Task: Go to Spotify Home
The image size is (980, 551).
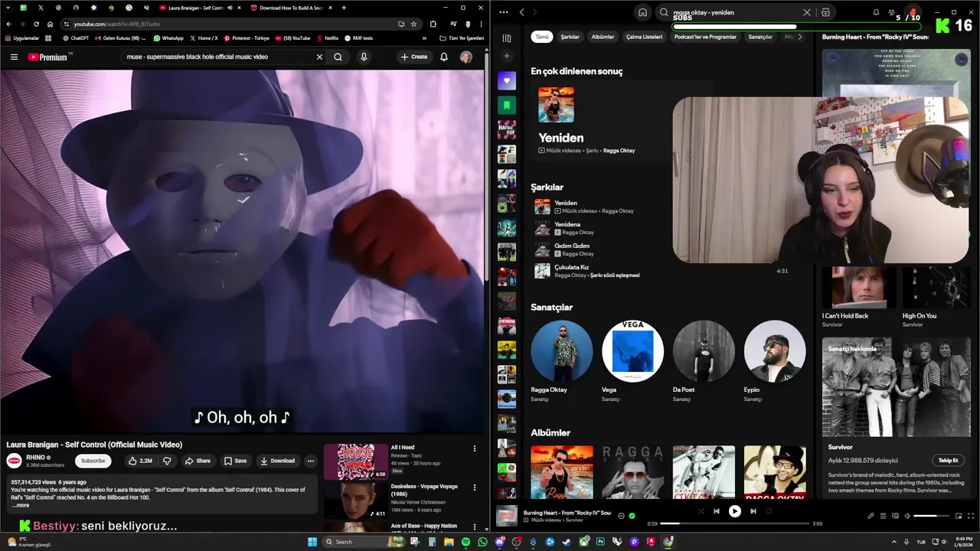Action: pos(642,12)
